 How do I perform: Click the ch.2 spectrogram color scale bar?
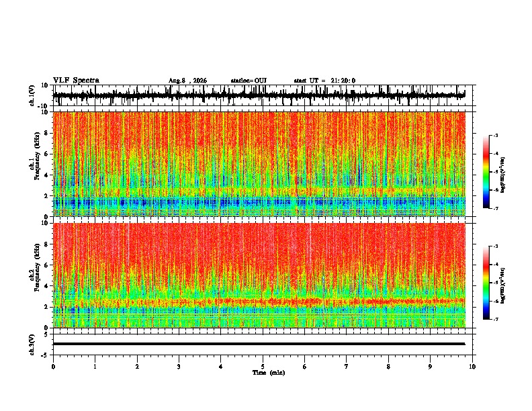pos(486,283)
